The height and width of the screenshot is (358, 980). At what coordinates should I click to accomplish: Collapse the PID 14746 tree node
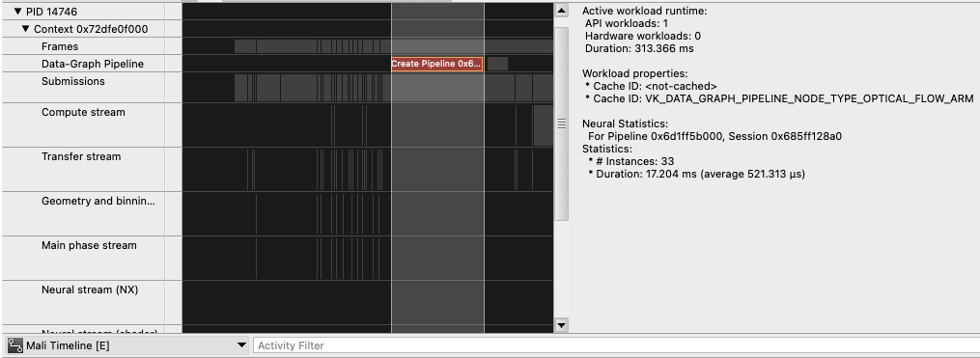click(17, 12)
